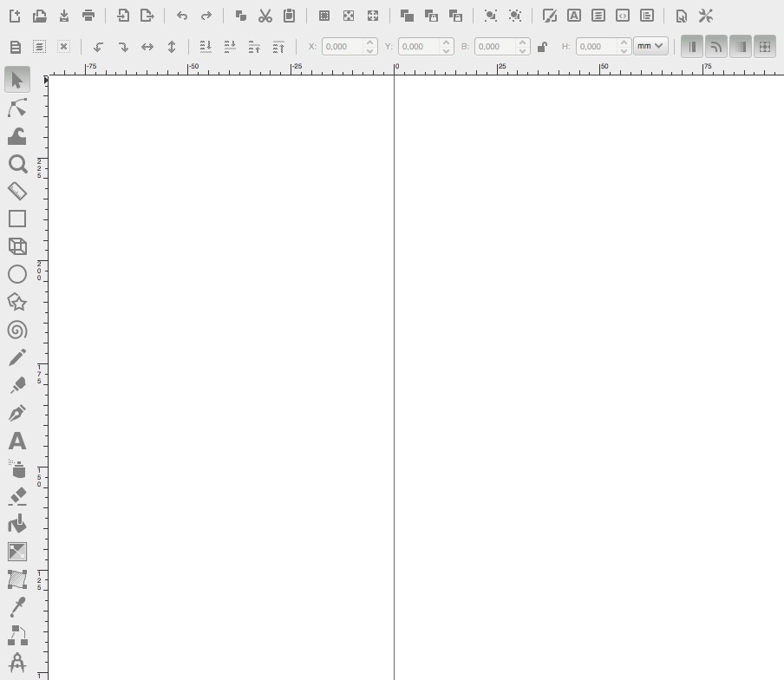The image size is (784, 680).
Task: Select the Rectangle tool
Action: (x=17, y=219)
